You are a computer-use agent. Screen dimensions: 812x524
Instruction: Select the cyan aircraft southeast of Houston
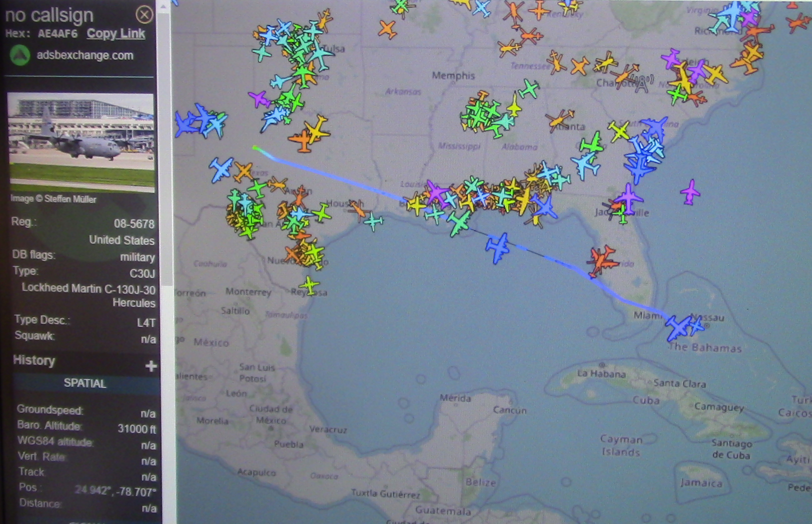[373, 221]
